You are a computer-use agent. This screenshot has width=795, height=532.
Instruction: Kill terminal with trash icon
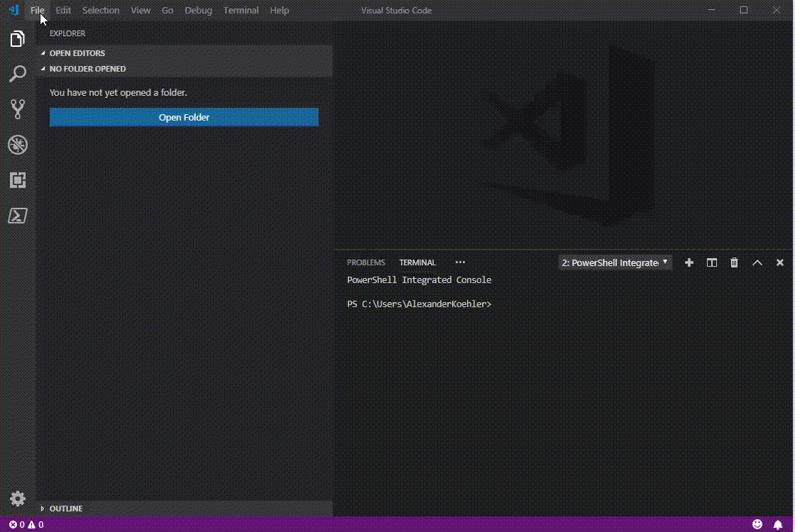734,262
